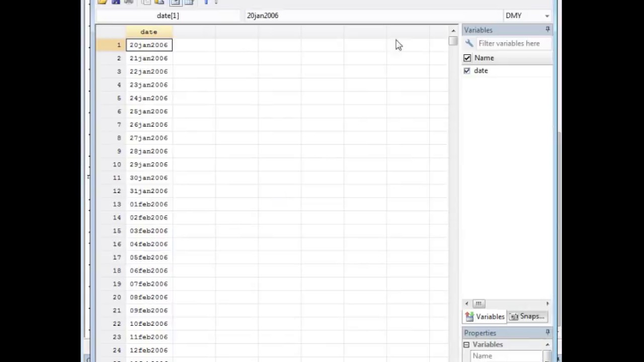The image size is (644, 362).
Task: Select cell 02feb2006
Action: point(149,218)
